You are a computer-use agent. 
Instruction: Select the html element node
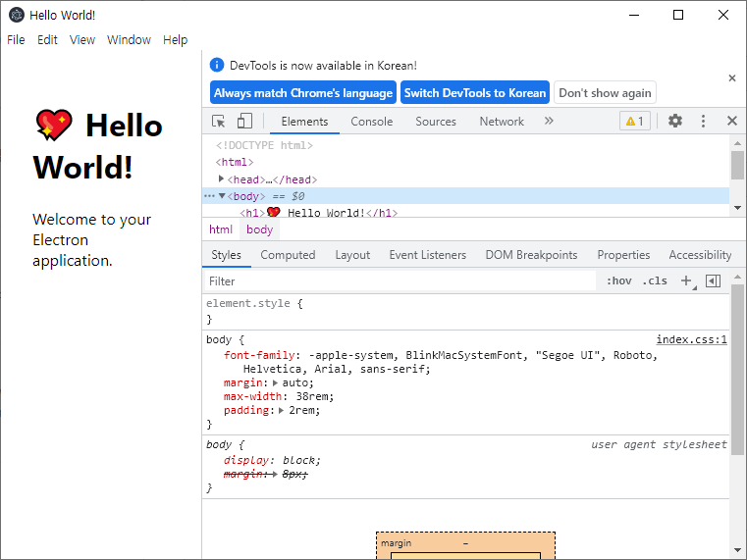click(235, 162)
